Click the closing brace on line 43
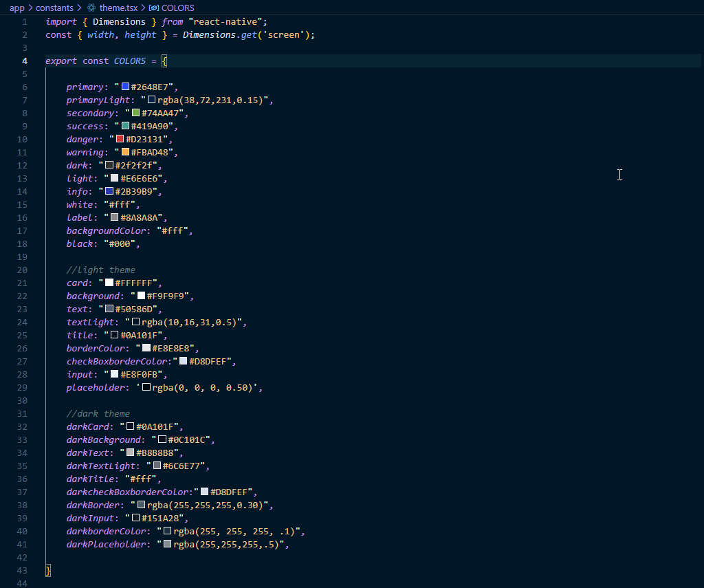 tap(48, 570)
